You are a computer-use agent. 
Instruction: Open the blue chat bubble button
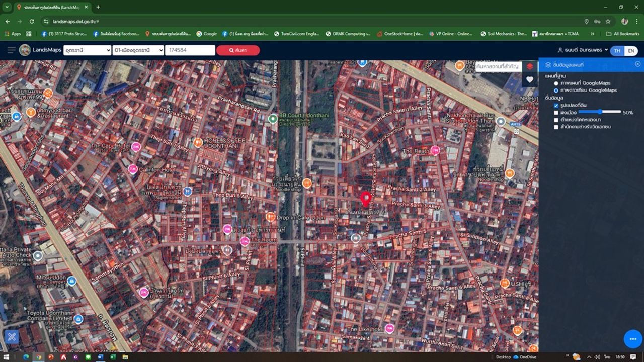pos(633,339)
